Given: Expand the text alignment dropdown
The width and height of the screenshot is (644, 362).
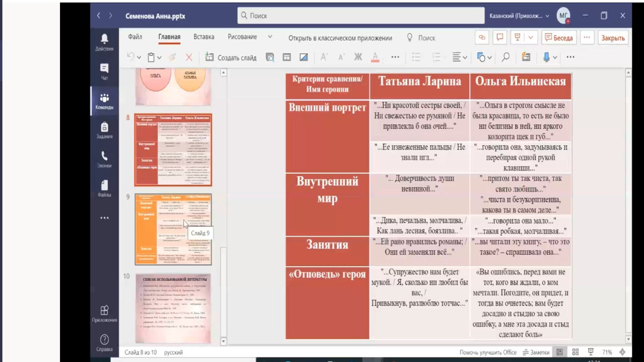Looking at the screenshot, I should click(465, 58).
